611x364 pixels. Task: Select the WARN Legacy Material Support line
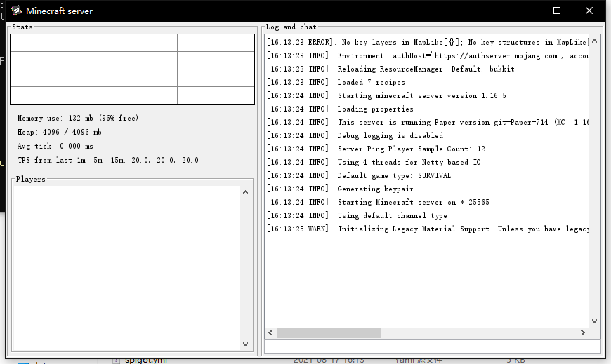(x=428, y=229)
